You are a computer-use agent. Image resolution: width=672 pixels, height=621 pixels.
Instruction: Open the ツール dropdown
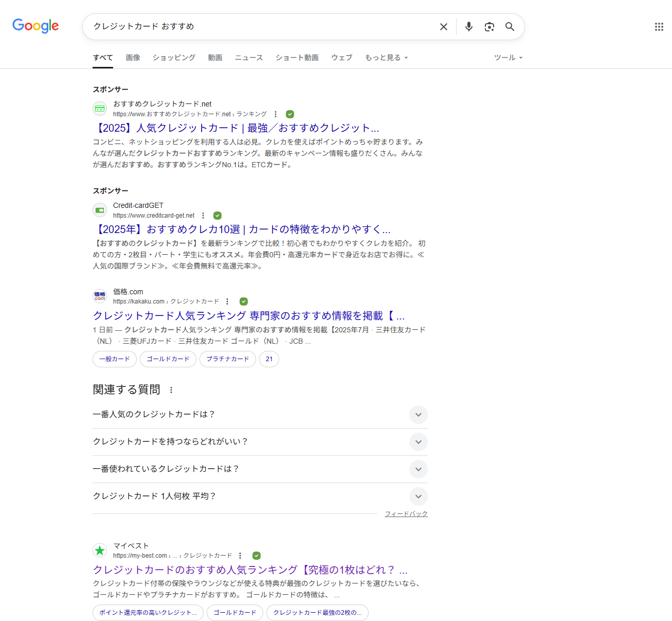pyautogui.click(x=508, y=58)
